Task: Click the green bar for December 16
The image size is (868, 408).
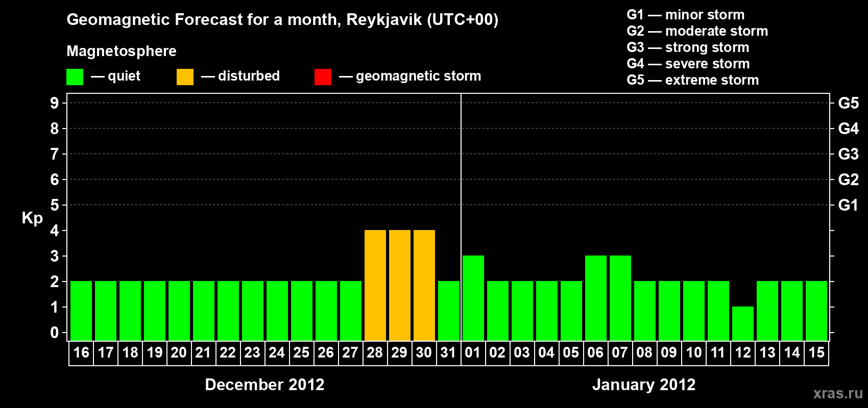Action: point(81,311)
